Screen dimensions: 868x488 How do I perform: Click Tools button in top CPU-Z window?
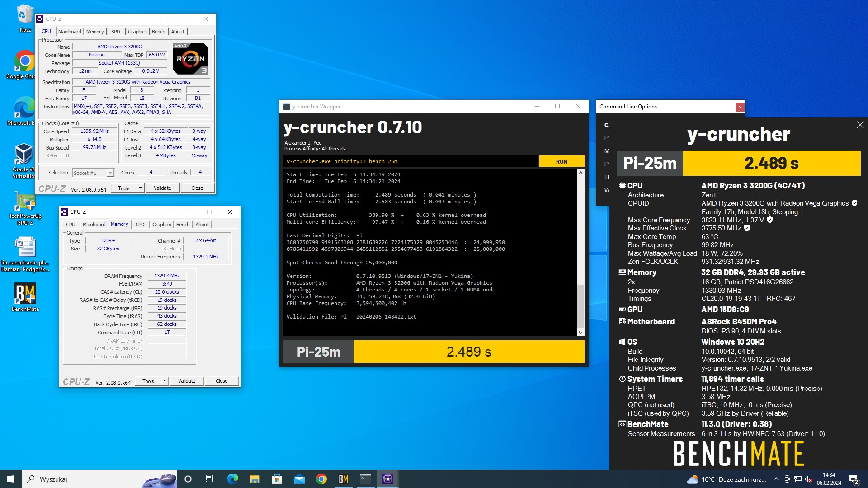(x=124, y=188)
